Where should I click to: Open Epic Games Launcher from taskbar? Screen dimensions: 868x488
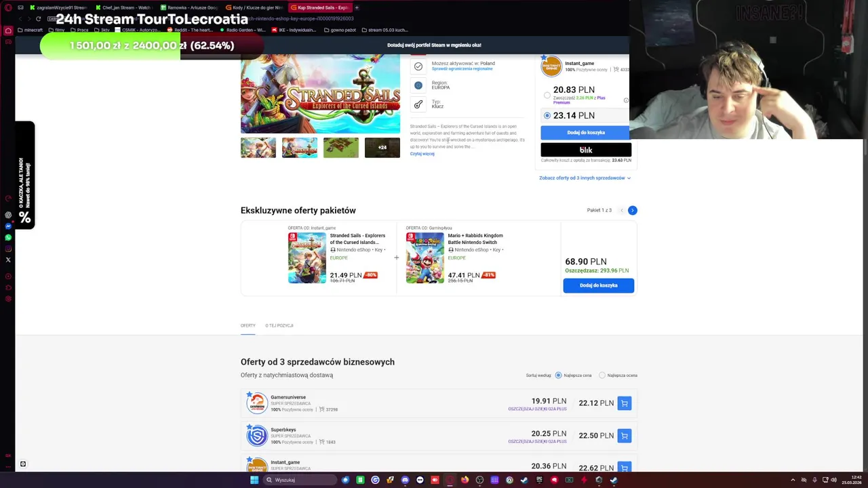tap(539, 480)
